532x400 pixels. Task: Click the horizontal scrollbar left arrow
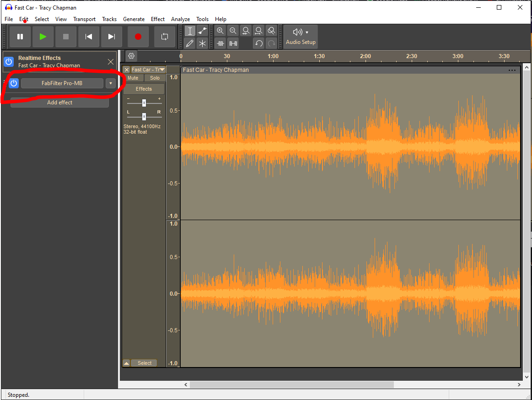(186, 385)
